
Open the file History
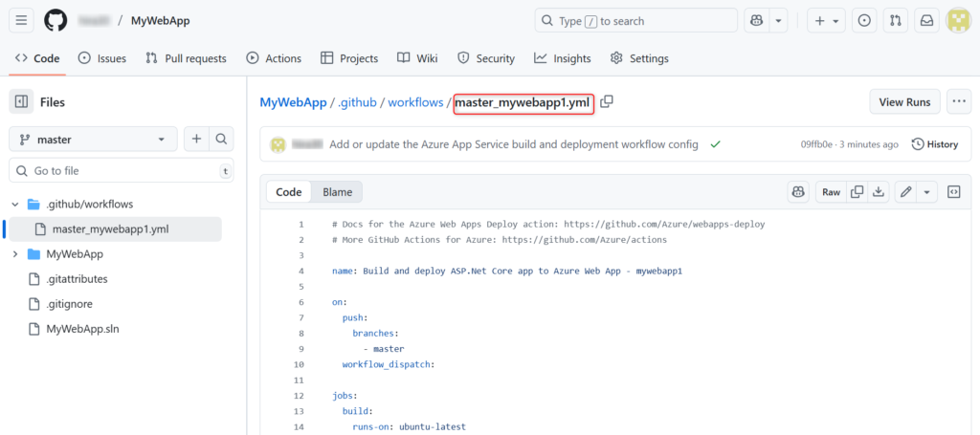coord(935,144)
